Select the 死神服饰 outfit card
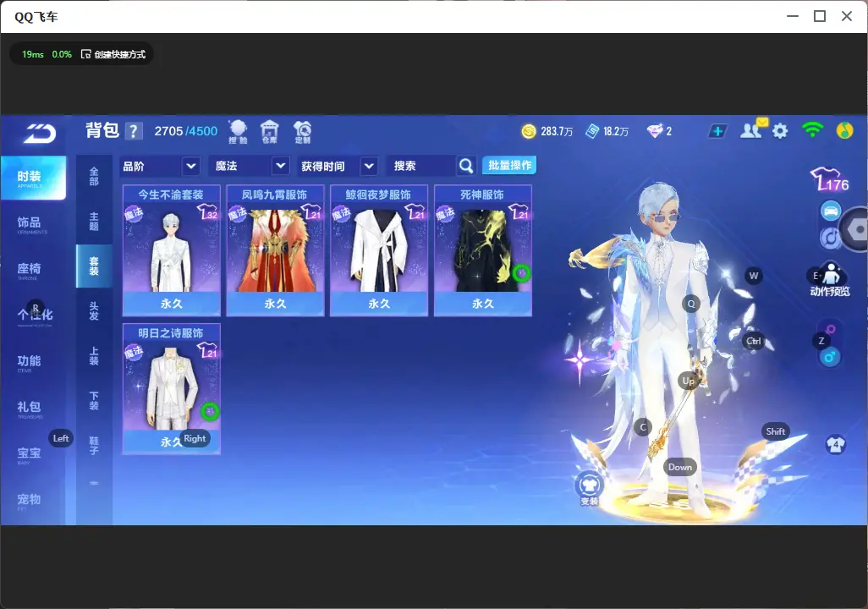Screen dimensions: 868x609 [483, 250]
